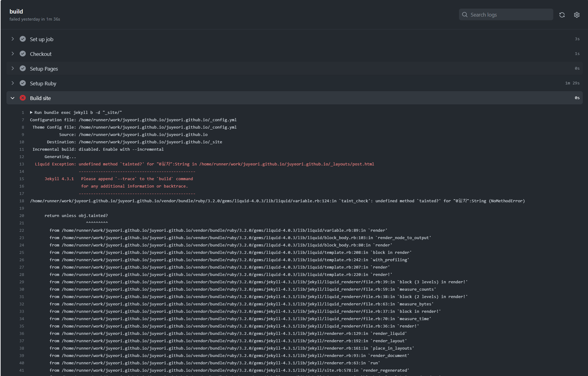588x376 pixels.
Task: Open the log settings gear icon
Action: point(577,14)
